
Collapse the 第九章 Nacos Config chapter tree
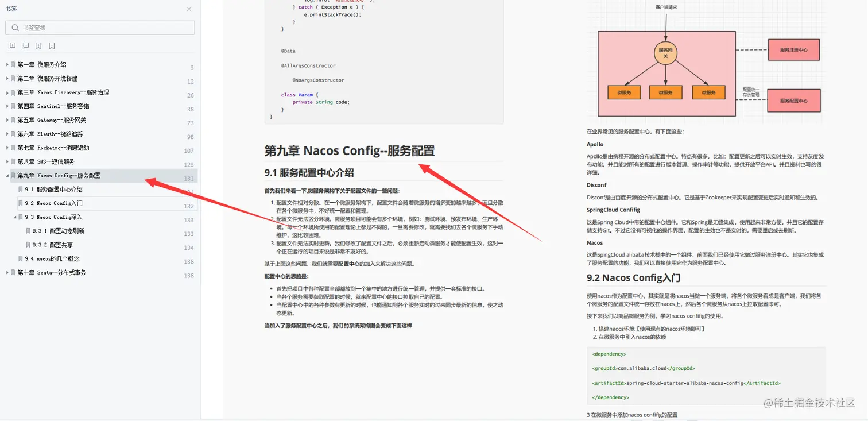(x=6, y=176)
